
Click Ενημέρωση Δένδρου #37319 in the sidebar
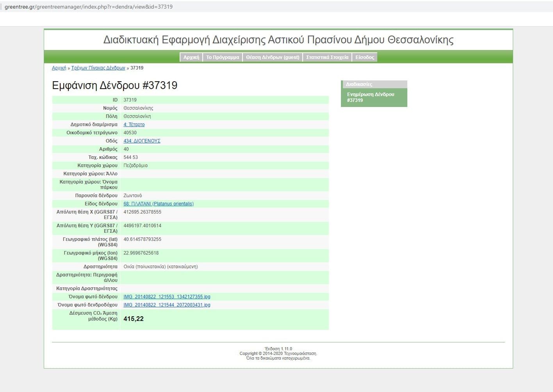pyautogui.click(x=371, y=97)
